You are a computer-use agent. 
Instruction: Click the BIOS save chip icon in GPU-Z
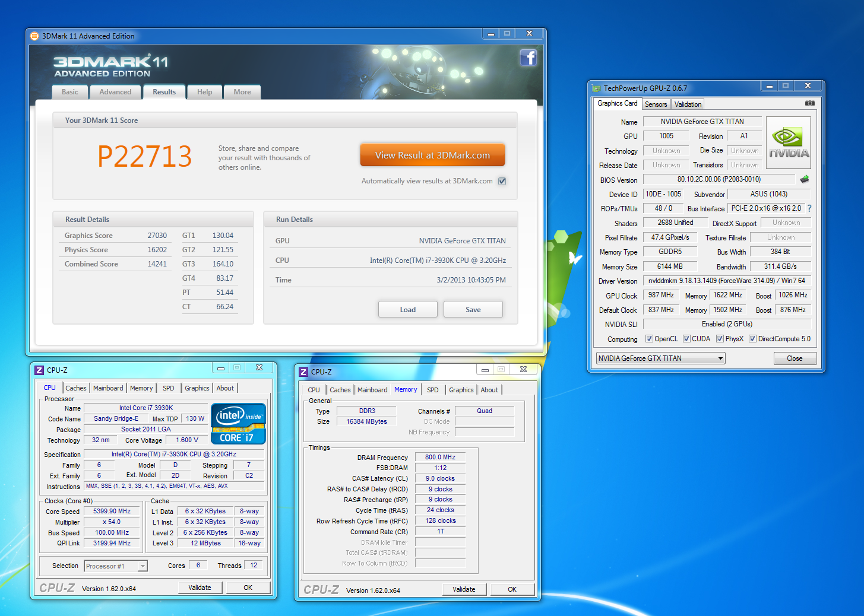(x=805, y=179)
